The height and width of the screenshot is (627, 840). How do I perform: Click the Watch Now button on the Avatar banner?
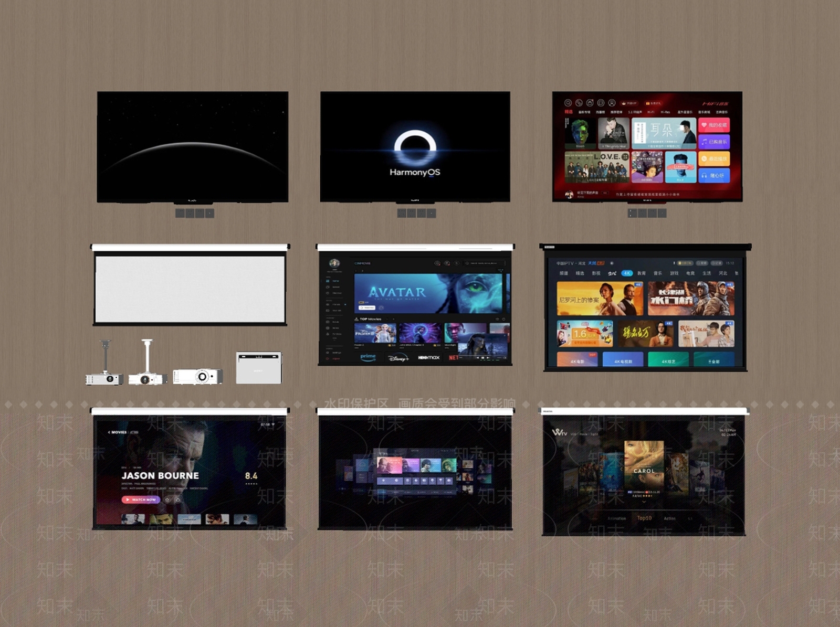366,307
